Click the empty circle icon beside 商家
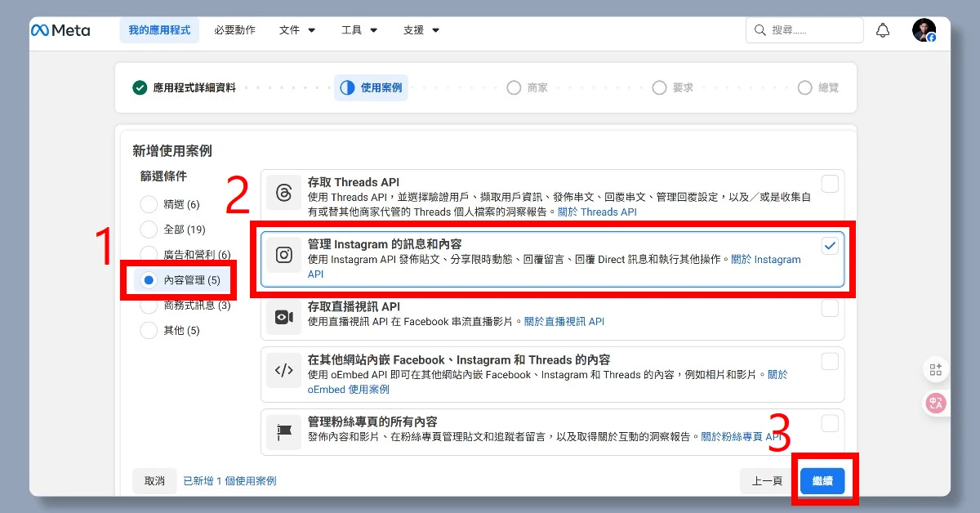The height and width of the screenshot is (513, 980). pos(514,87)
